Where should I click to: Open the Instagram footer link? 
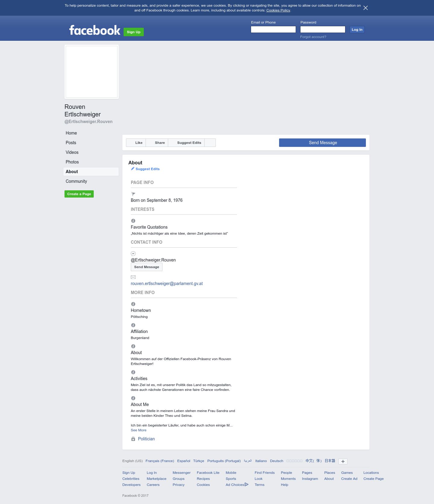click(x=310, y=479)
